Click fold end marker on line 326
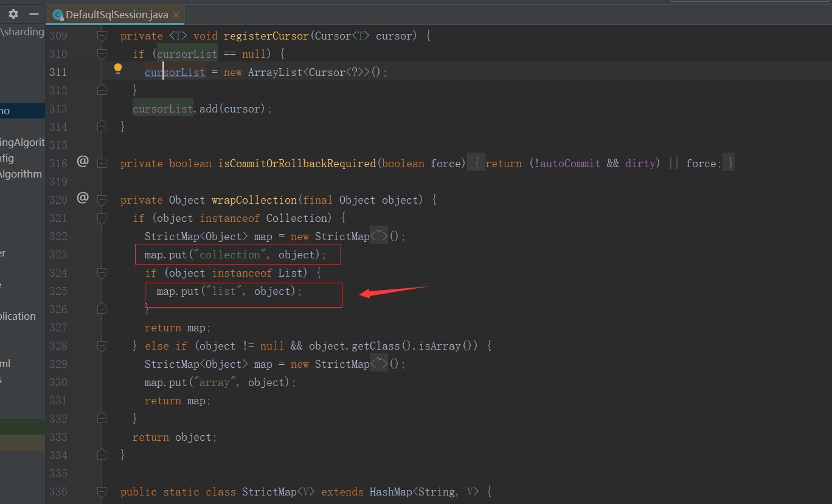832x504 pixels. [x=102, y=309]
